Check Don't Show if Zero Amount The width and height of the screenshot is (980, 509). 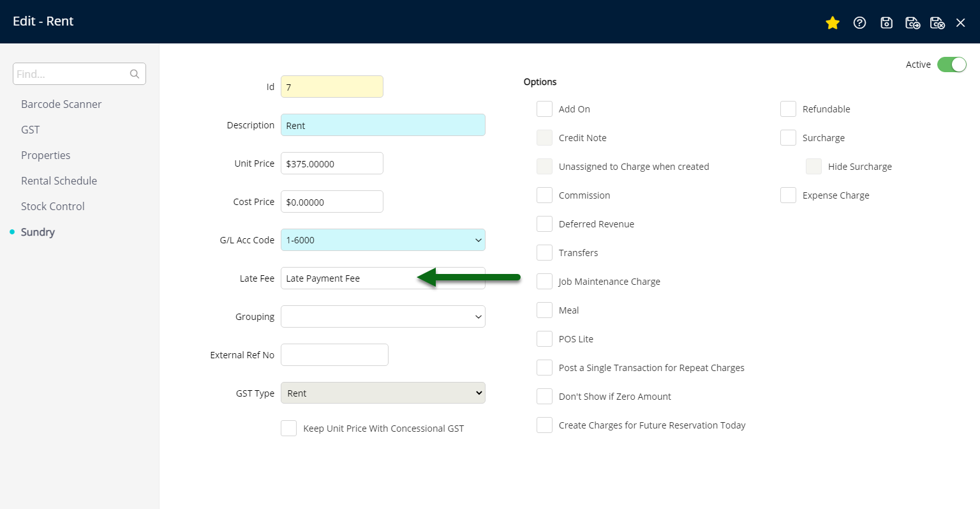click(x=544, y=397)
